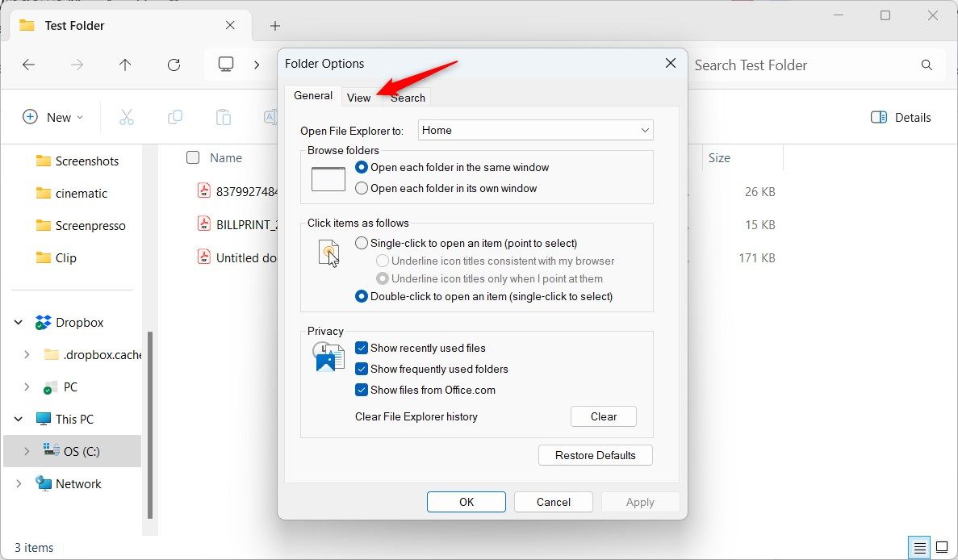This screenshot has width=958, height=560.
Task: Click the monitor icon in address bar
Action: 226,64
